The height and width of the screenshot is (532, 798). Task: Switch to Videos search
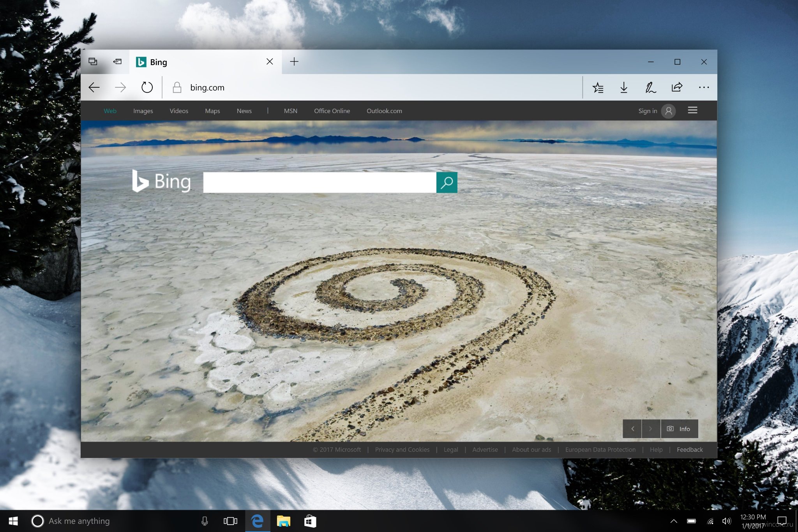pos(179,111)
